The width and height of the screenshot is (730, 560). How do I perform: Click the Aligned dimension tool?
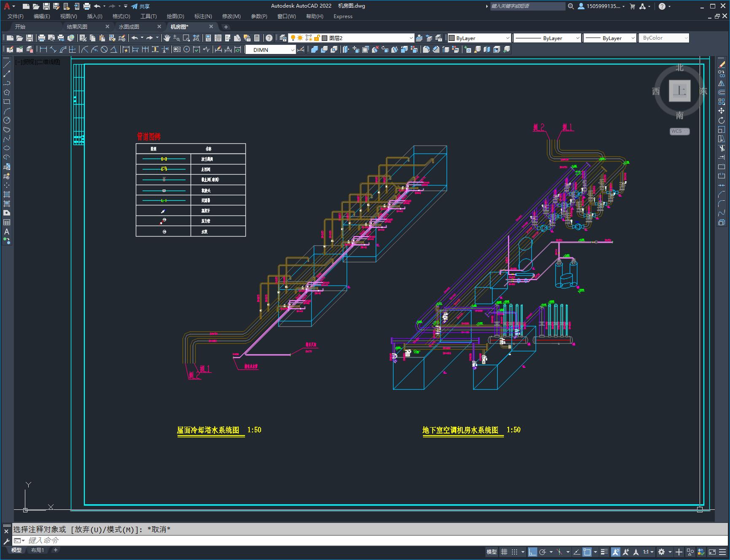click(x=53, y=50)
